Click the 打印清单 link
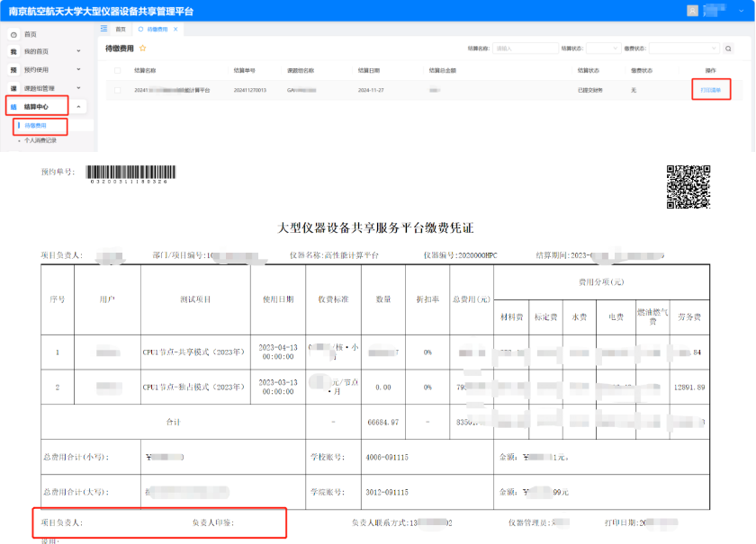Screen dimensions: 756x544 (711, 90)
